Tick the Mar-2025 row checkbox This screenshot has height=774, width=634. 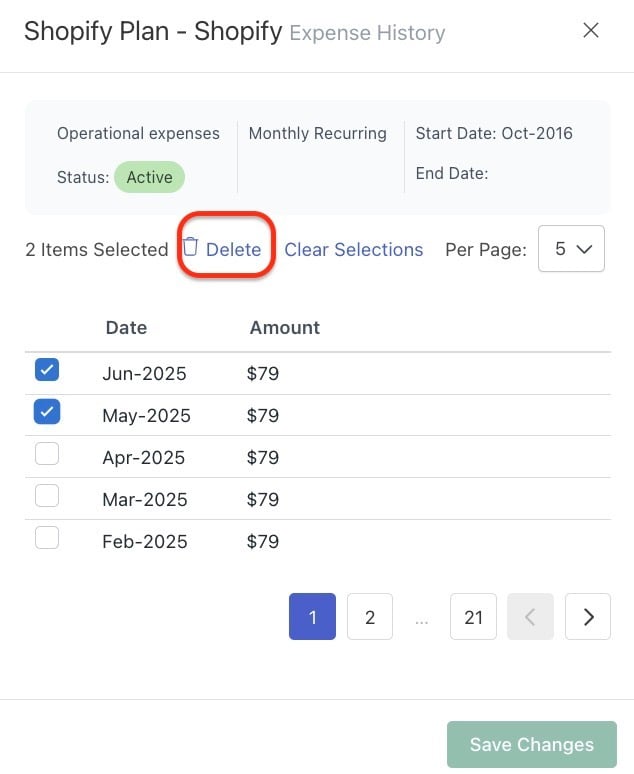point(47,496)
